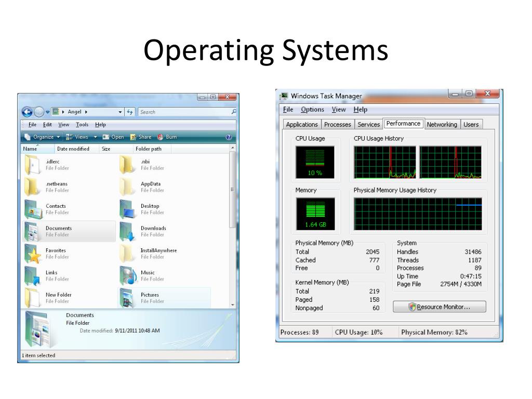The height and width of the screenshot is (399, 532).
Task: Switch to the Applications tab
Action: click(302, 125)
